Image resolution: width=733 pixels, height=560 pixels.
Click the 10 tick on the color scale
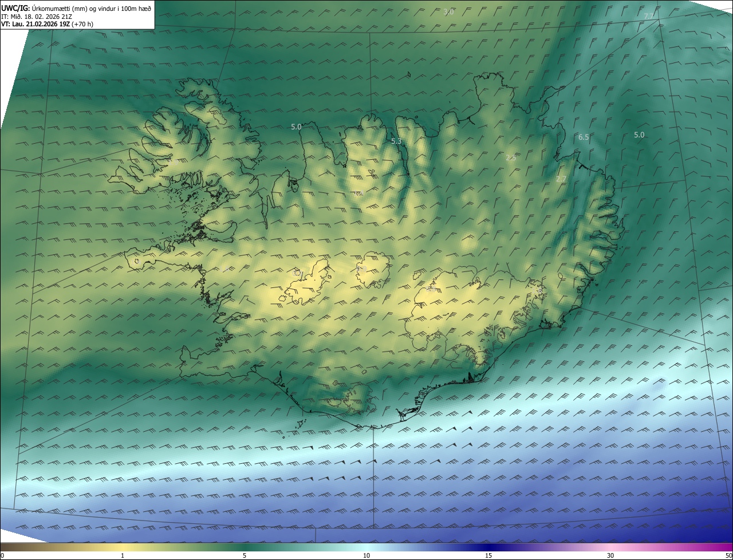pyautogui.click(x=366, y=555)
